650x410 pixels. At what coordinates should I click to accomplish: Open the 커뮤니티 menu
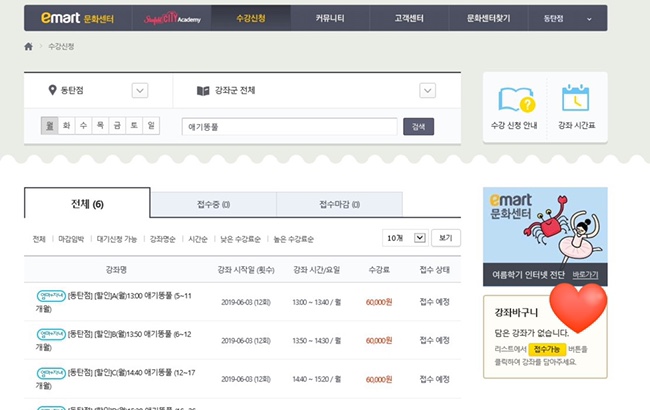coord(330,18)
